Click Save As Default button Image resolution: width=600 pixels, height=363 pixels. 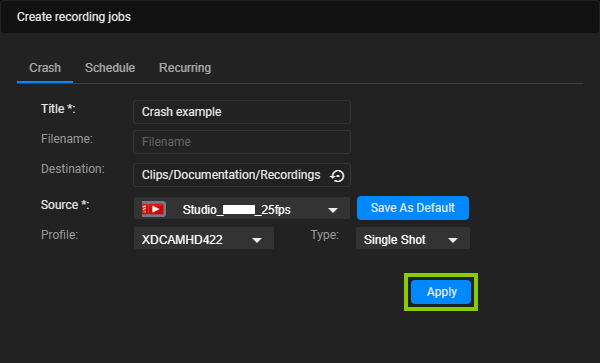(413, 208)
